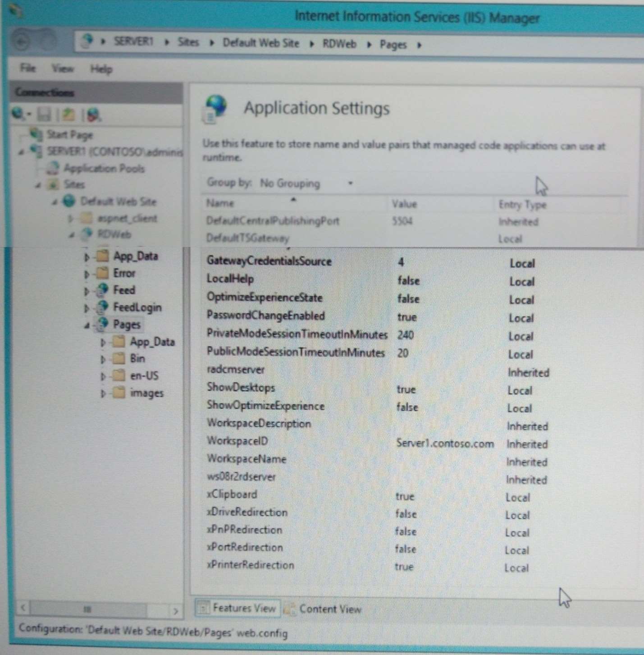Click the Content View tab icon
The width and height of the screenshot is (644, 655).
tap(290, 609)
